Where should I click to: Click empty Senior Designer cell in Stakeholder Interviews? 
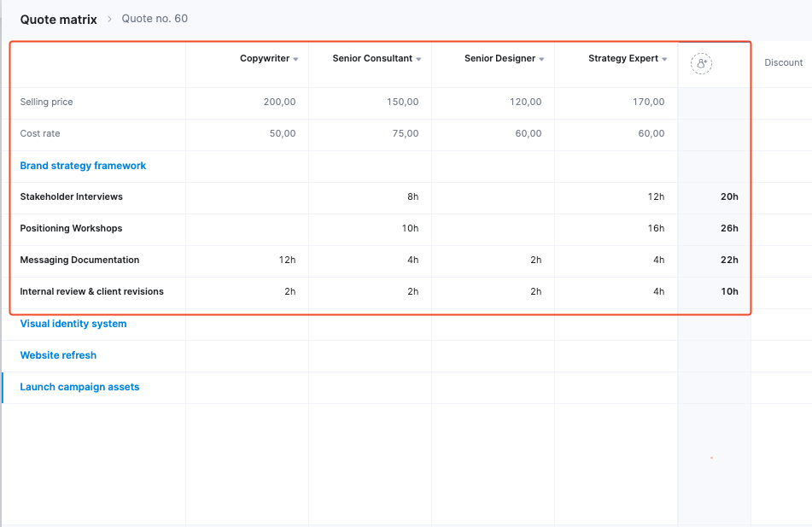(493, 197)
